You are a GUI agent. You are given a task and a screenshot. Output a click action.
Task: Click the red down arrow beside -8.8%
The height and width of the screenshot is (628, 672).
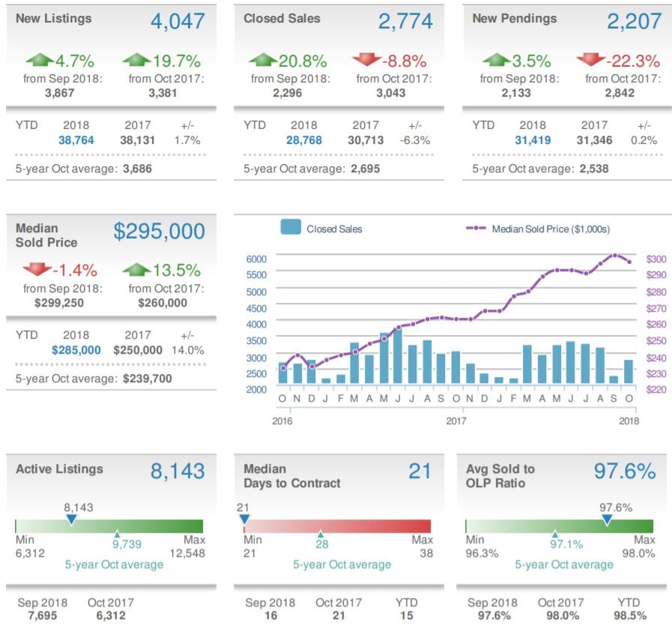tap(365, 61)
